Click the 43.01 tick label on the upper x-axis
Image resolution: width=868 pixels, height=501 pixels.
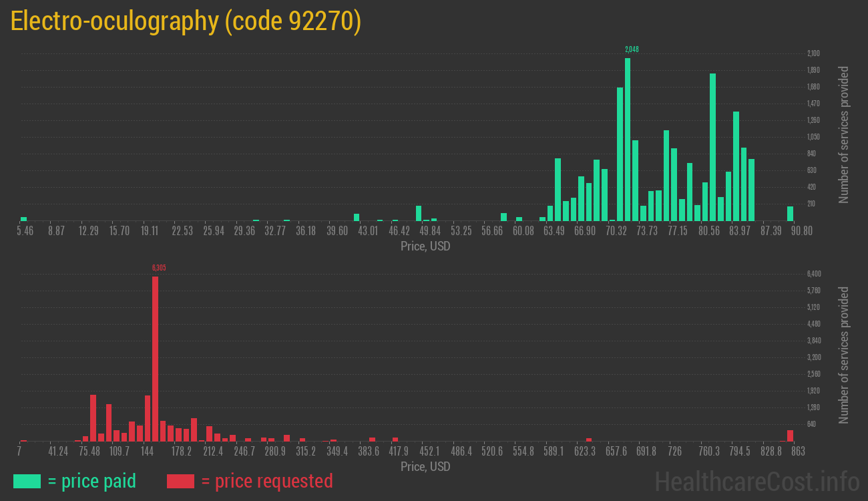click(368, 231)
